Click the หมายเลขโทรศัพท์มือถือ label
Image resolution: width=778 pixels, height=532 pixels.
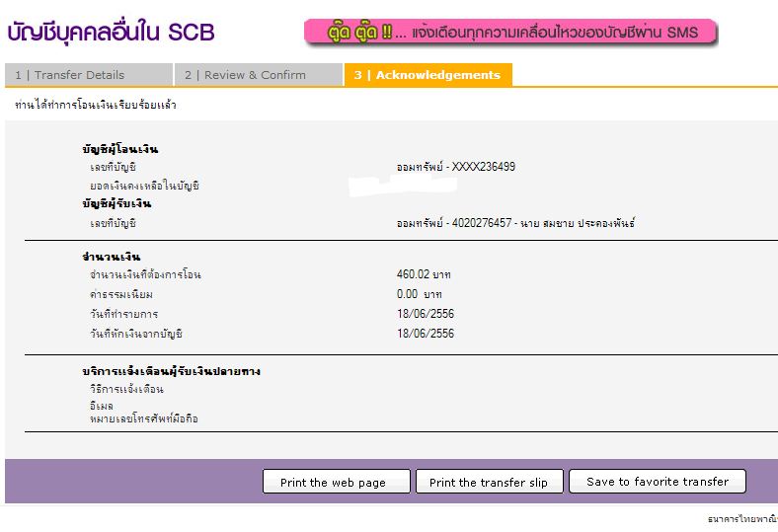[x=144, y=418]
